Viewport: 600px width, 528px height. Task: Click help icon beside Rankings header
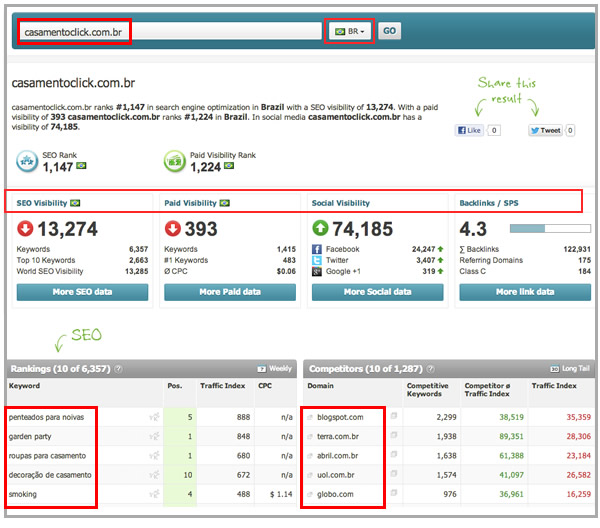[x=118, y=368]
